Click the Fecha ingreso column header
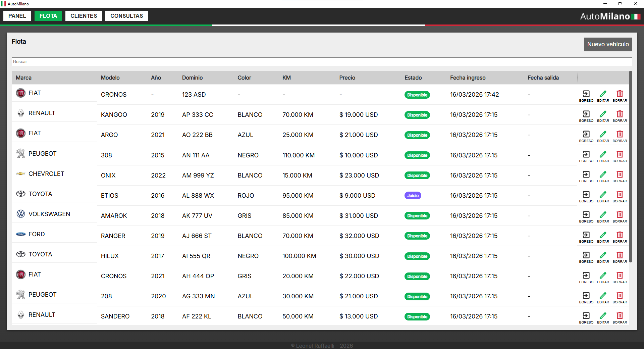The image size is (644, 349). (x=468, y=78)
